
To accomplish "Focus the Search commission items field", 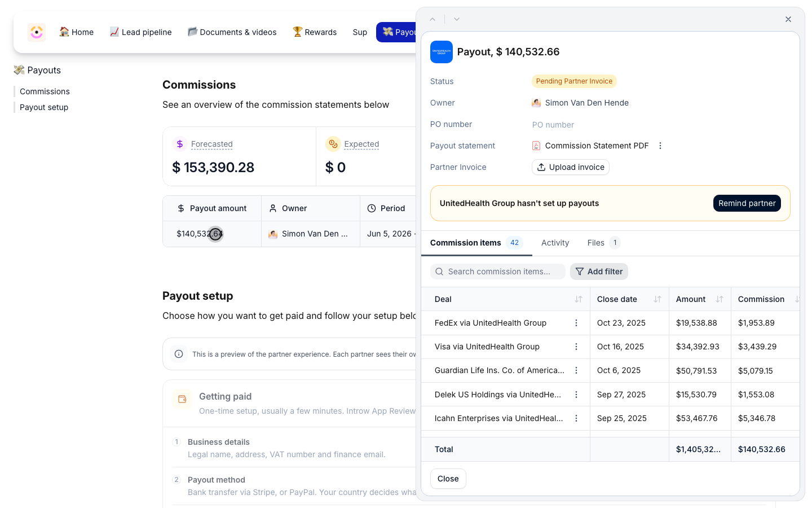I will (x=498, y=271).
